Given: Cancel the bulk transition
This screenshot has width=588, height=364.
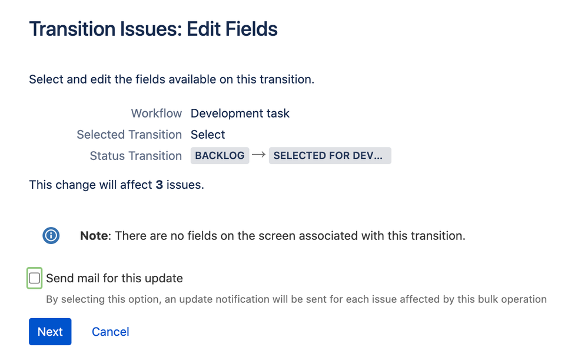Looking at the screenshot, I should point(110,332).
